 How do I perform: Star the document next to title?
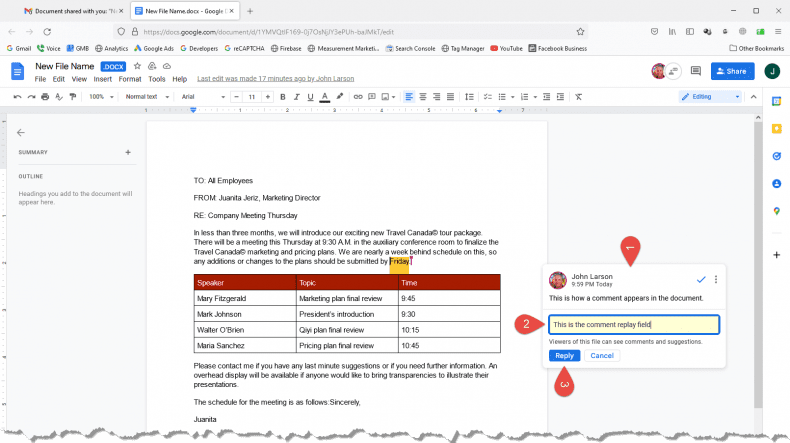coord(137,66)
